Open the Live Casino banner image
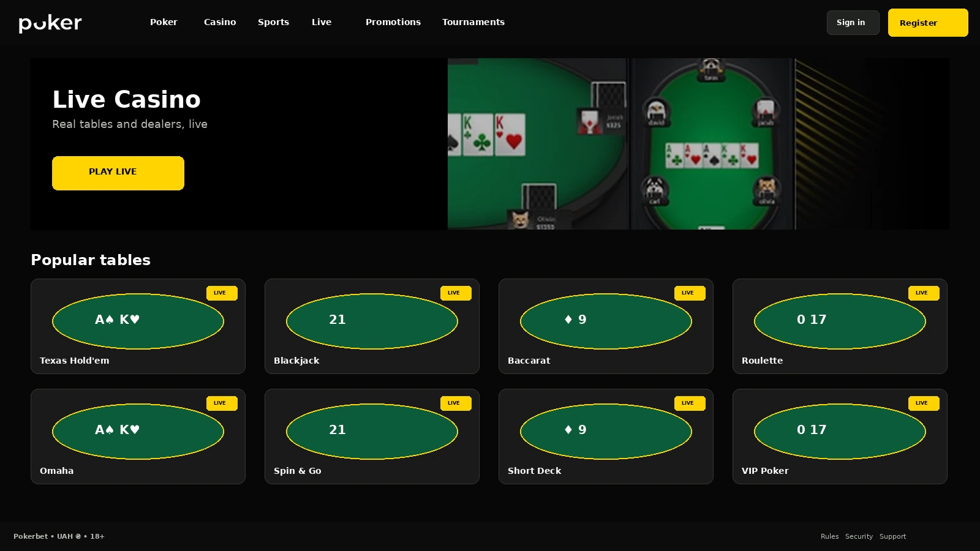 tap(698, 144)
